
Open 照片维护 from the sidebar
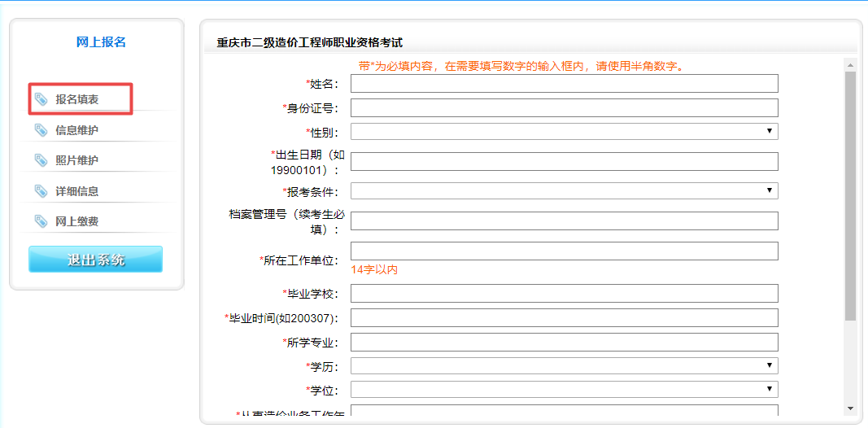point(77,160)
